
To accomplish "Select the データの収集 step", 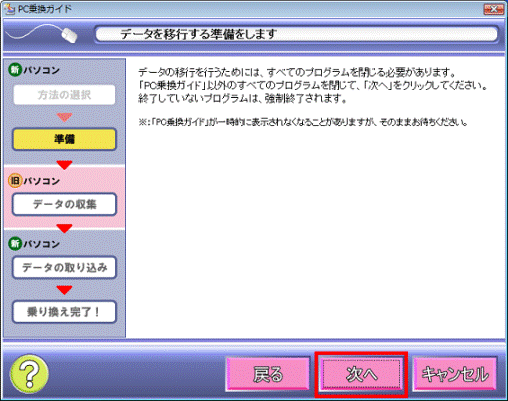I will (64, 204).
